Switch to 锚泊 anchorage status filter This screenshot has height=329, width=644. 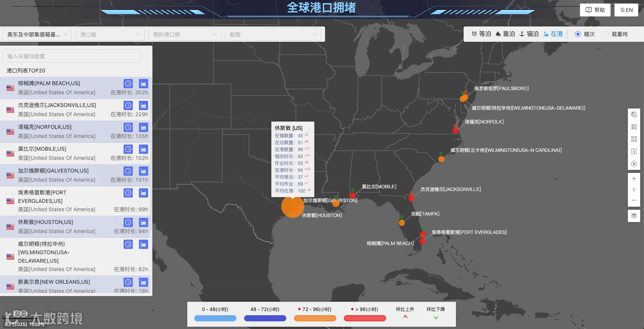[529, 34]
